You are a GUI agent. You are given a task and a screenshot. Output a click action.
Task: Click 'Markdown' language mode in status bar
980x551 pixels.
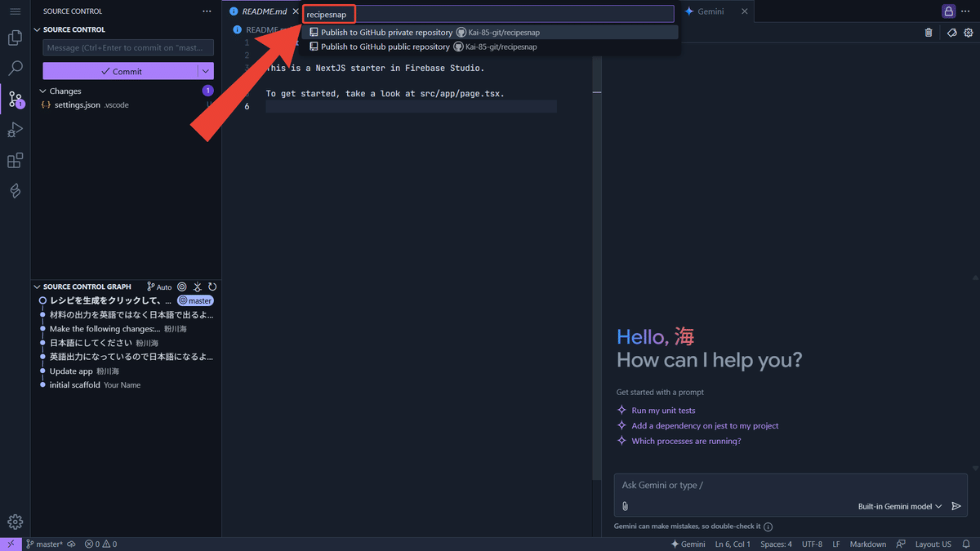point(867,544)
